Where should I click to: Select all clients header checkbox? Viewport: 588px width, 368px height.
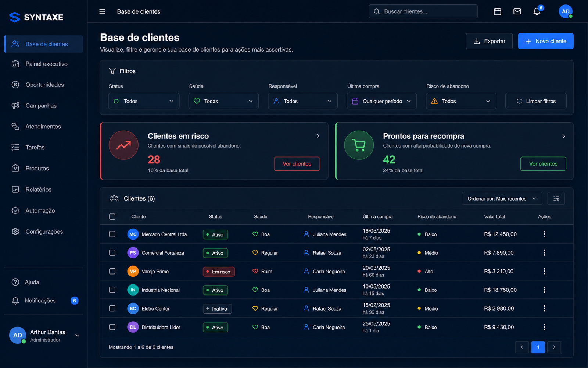pyautogui.click(x=112, y=217)
